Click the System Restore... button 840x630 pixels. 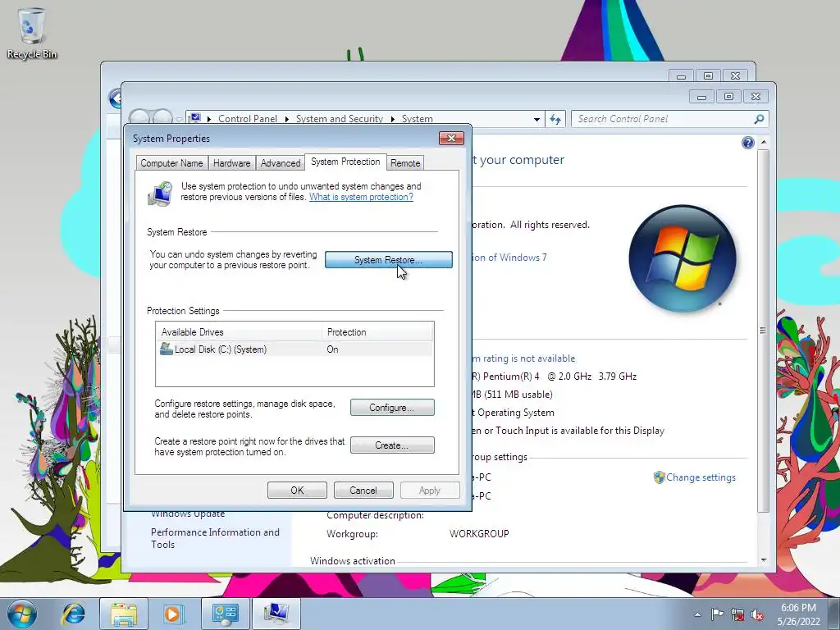(388, 260)
